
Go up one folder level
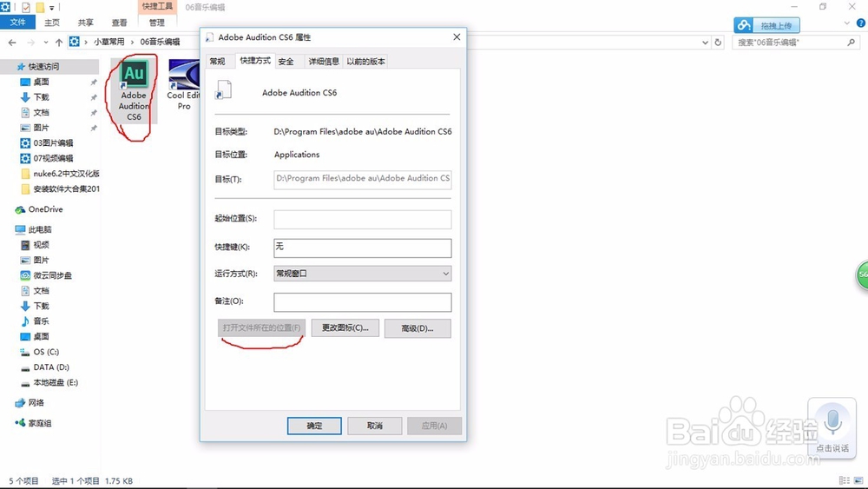point(59,42)
